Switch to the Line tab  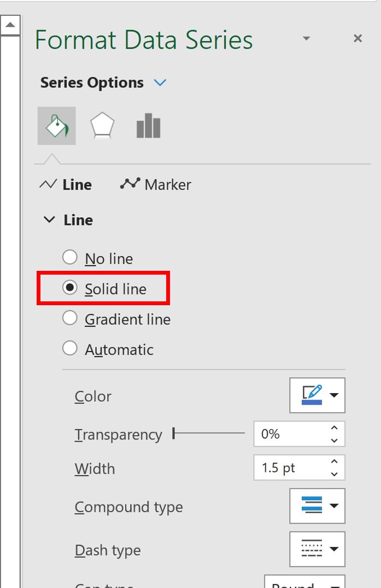click(77, 185)
